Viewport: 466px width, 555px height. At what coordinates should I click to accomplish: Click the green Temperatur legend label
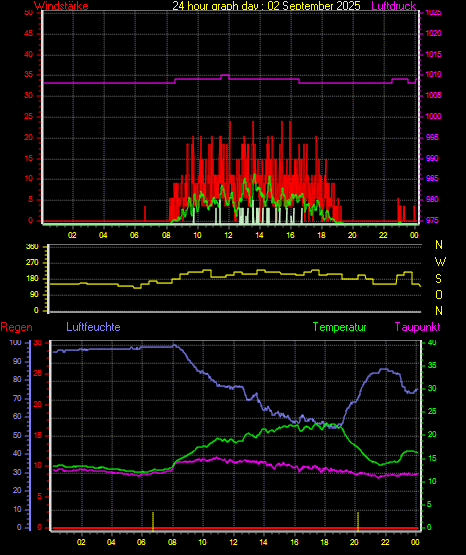[340, 327]
